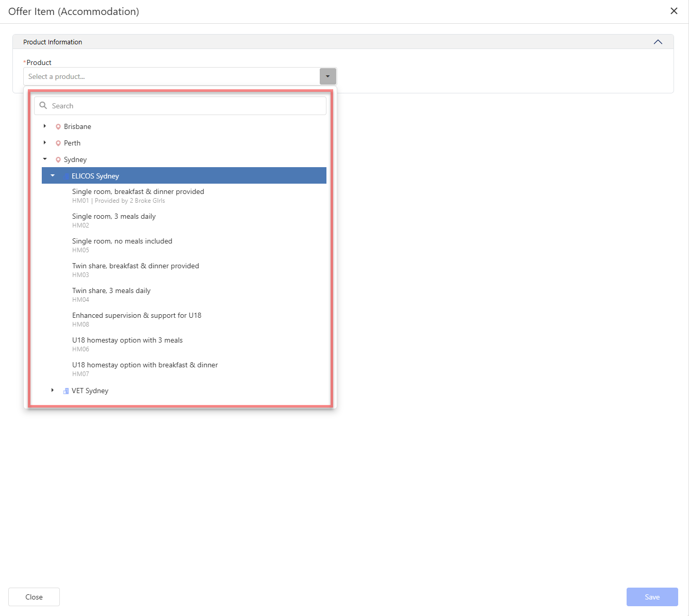The width and height of the screenshot is (689, 616).
Task: Click the Brisbane location pin icon
Action: coord(58,127)
